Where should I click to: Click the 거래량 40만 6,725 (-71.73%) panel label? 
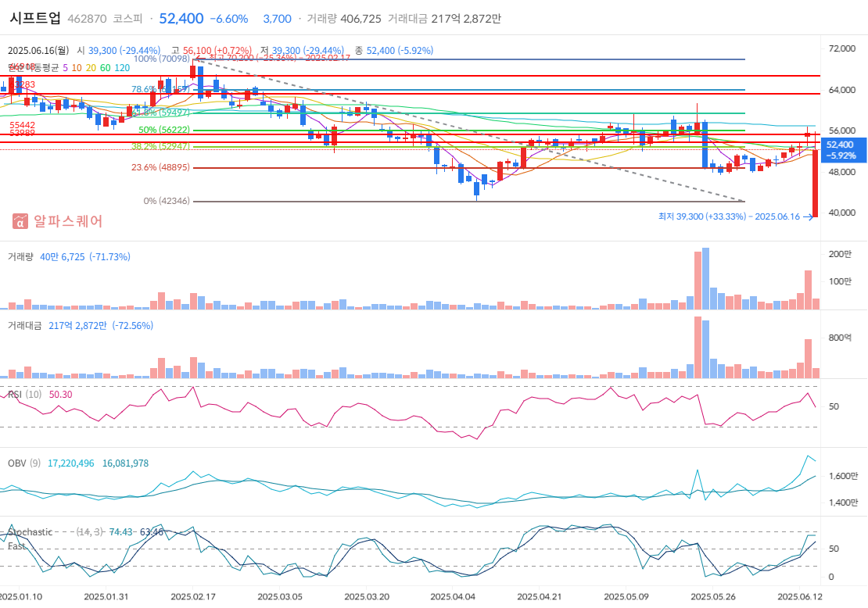pos(69,256)
